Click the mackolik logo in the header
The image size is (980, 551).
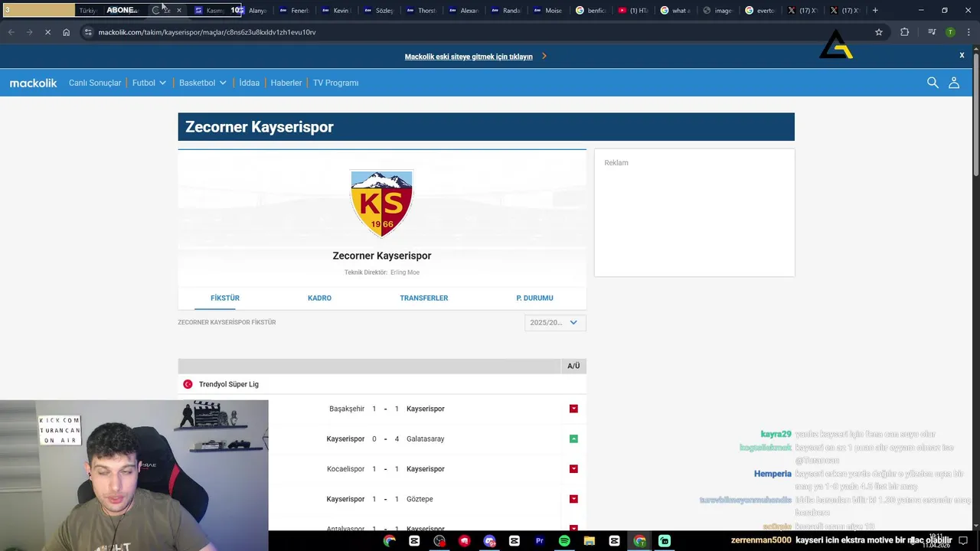pyautogui.click(x=33, y=83)
